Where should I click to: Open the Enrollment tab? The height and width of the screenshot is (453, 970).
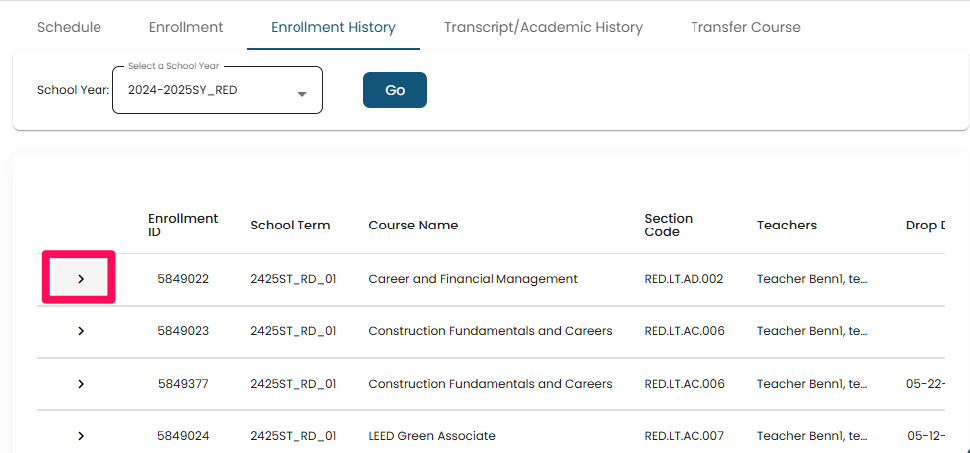point(186,27)
